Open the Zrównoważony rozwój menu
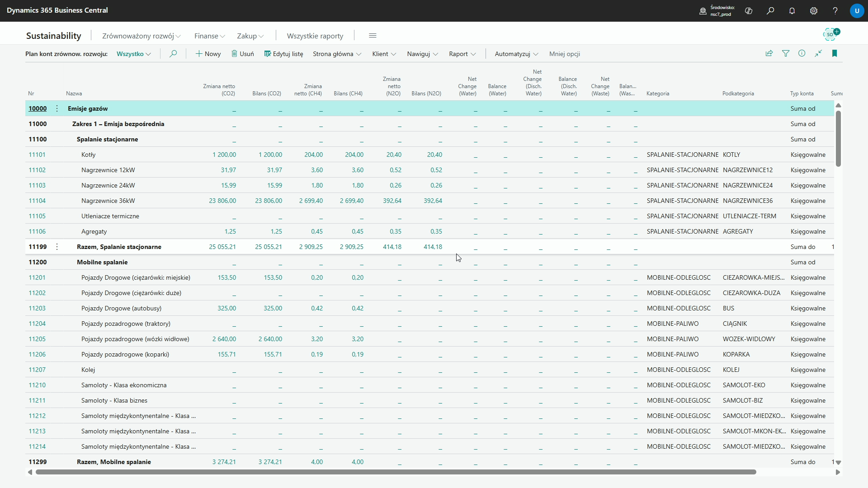The height and width of the screenshot is (488, 868). 141,36
